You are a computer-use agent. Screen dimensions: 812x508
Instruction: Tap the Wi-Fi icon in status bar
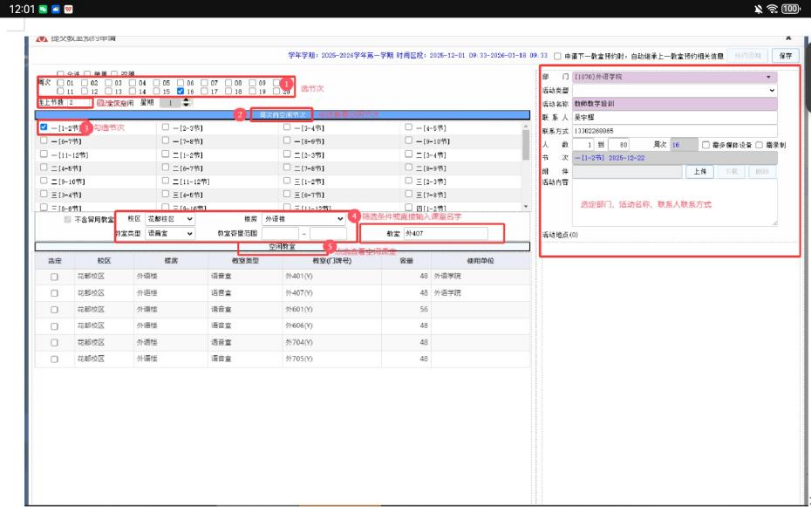(772, 9)
